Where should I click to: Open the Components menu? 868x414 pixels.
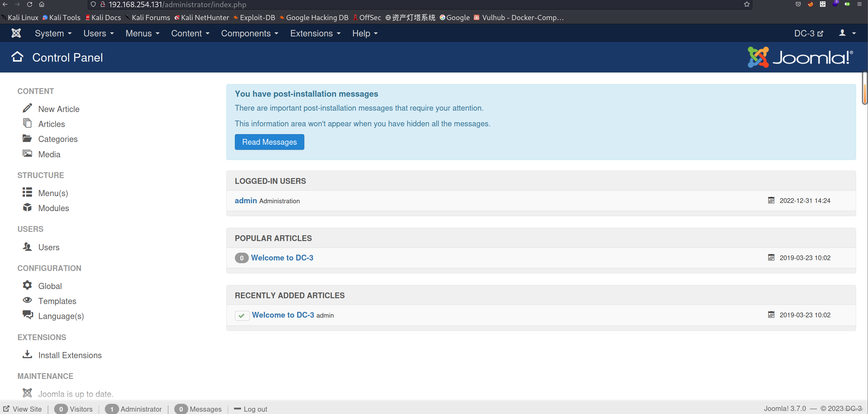[x=250, y=33]
